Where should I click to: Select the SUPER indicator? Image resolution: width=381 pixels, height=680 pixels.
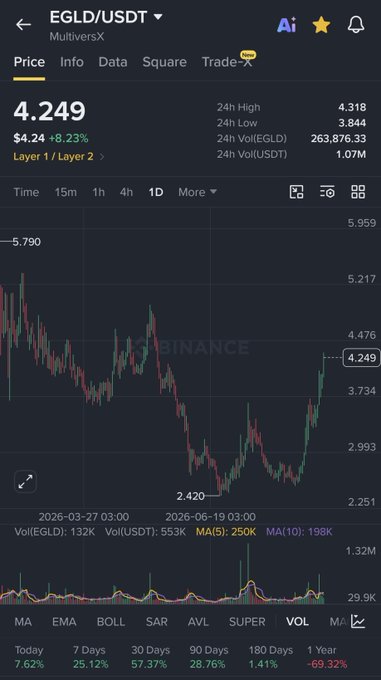(x=247, y=622)
